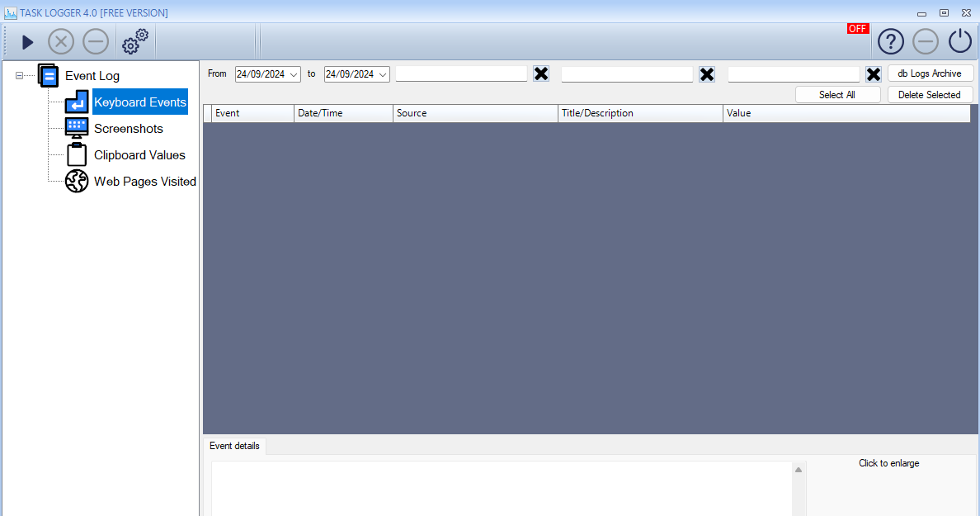Sort by the Value column header

coord(846,113)
